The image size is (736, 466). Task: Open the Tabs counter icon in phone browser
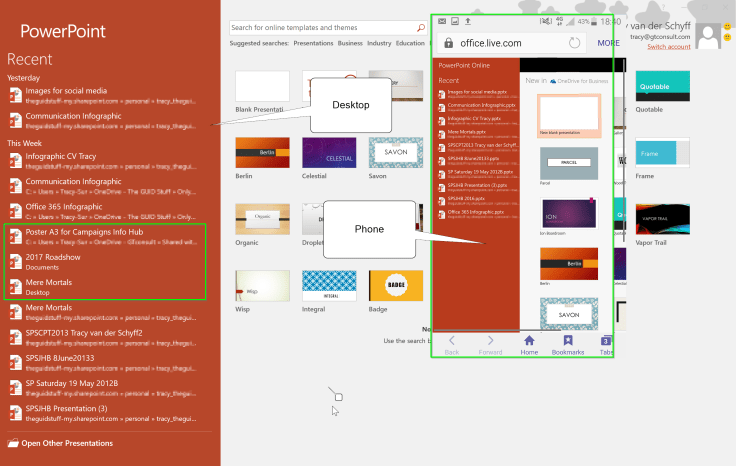tap(606, 342)
